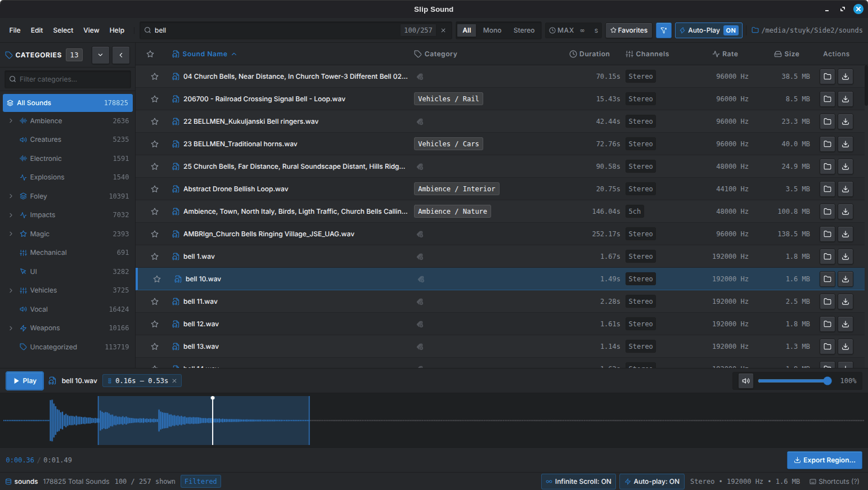Toggle Infinite Scroll in the status bar
The image size is (868, 490).
(x=578, y=482)
